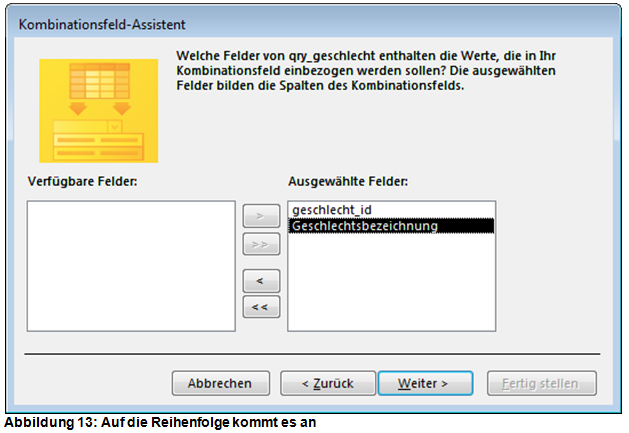Screen dimensions: 629x433
Task: Click the Fertig stellen button
Action: tap(541, 383)
